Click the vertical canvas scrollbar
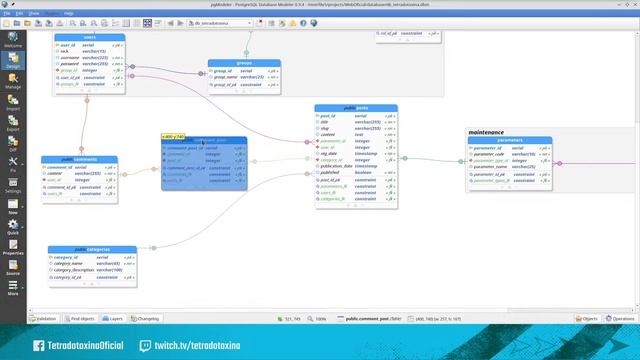The width and height of the screenshot is (640, 360). (x=637, y=171)
